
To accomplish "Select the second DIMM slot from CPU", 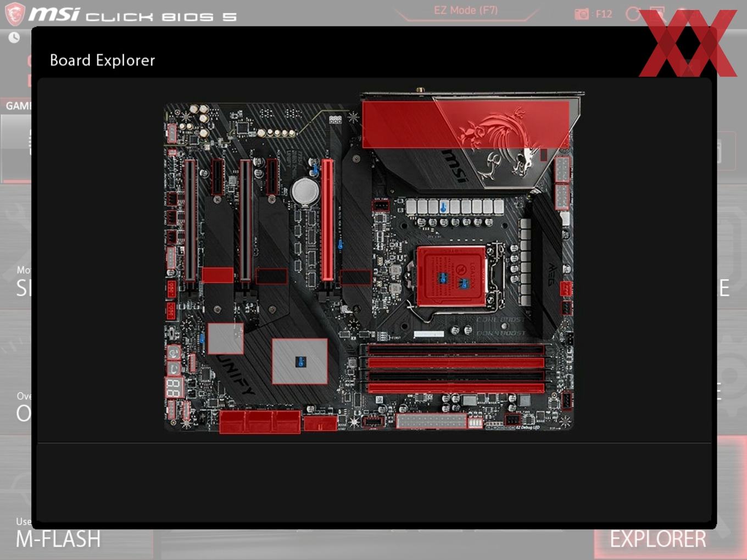I will click(x=456, y=362).
